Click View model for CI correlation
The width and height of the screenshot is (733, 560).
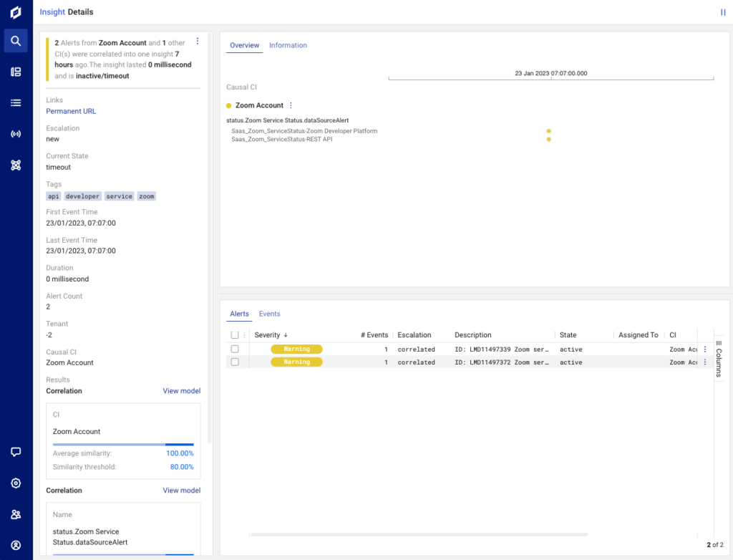pyautogui.click(x=181, y=391)
